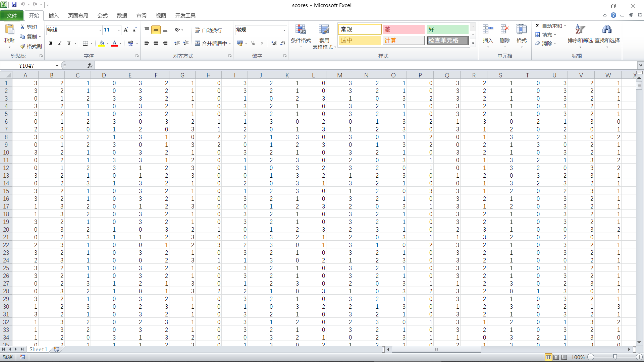644x362 pixels.
Task: Toggle bold formatting
Action: (51, 43)
